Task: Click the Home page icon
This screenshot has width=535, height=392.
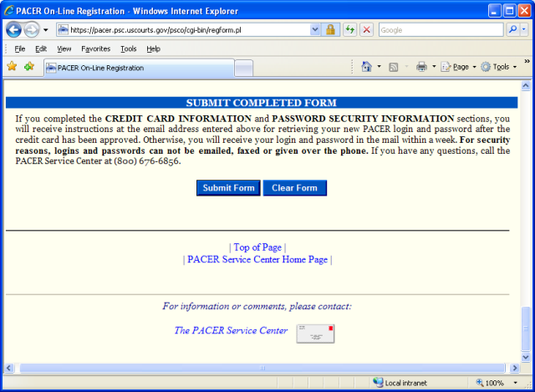Action: (366, 67)
